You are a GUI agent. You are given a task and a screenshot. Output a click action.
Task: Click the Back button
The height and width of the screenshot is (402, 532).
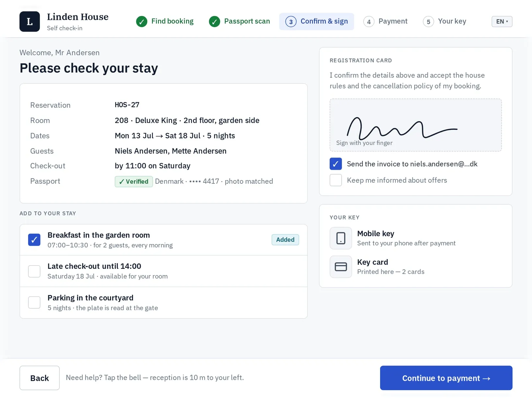tap(39, 378)
